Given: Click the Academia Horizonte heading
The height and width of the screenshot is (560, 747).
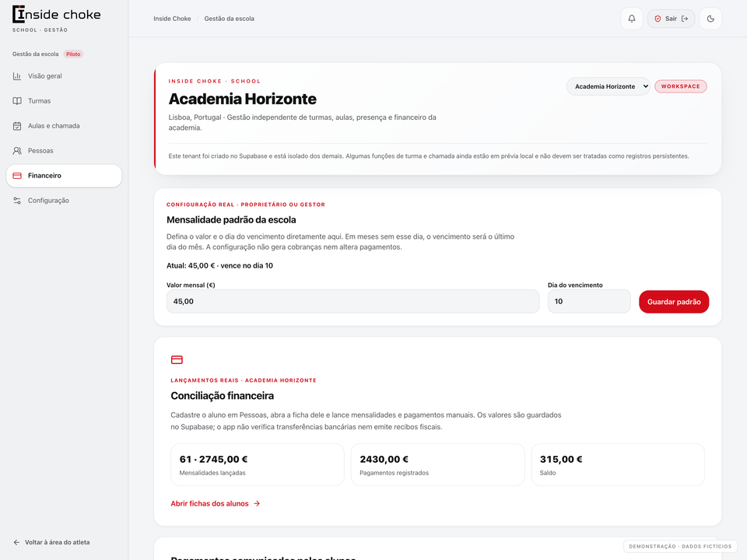Looking at the screenshot, I should (243, 99).
